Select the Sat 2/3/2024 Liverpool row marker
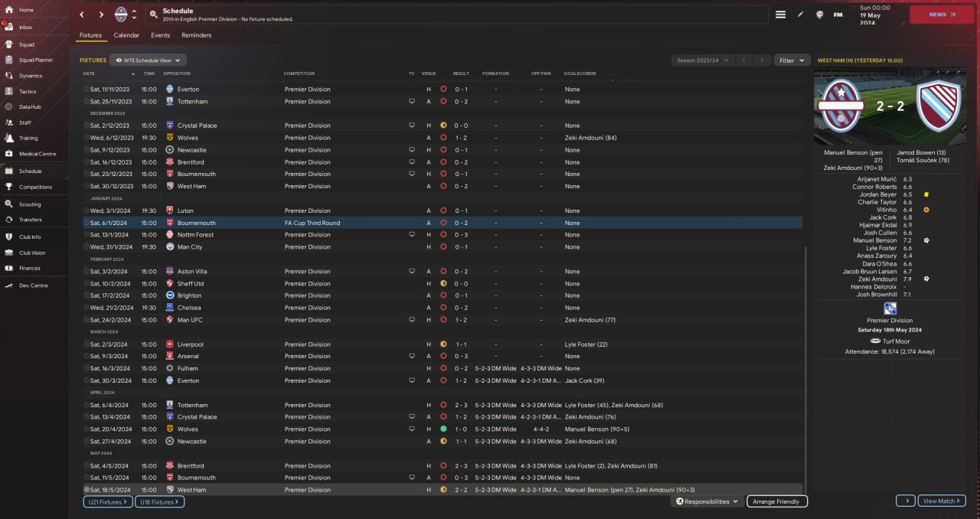980x519 pixels. (x=87, y=344)
